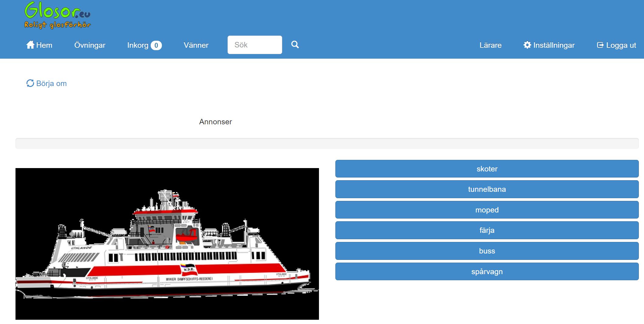The width and height of the screenshot is (644, 324).
Task: Click the empty quiz progress bar
Action: (x=327, y=143)
